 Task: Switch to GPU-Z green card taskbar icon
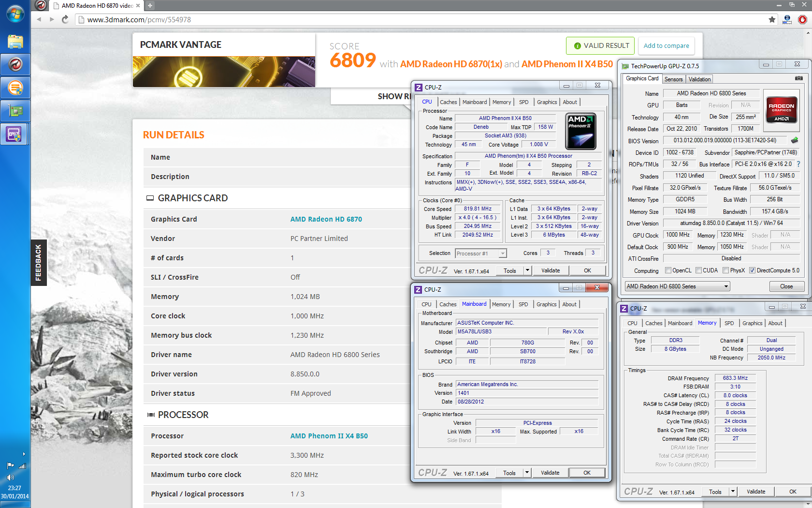tap(15, 111)
